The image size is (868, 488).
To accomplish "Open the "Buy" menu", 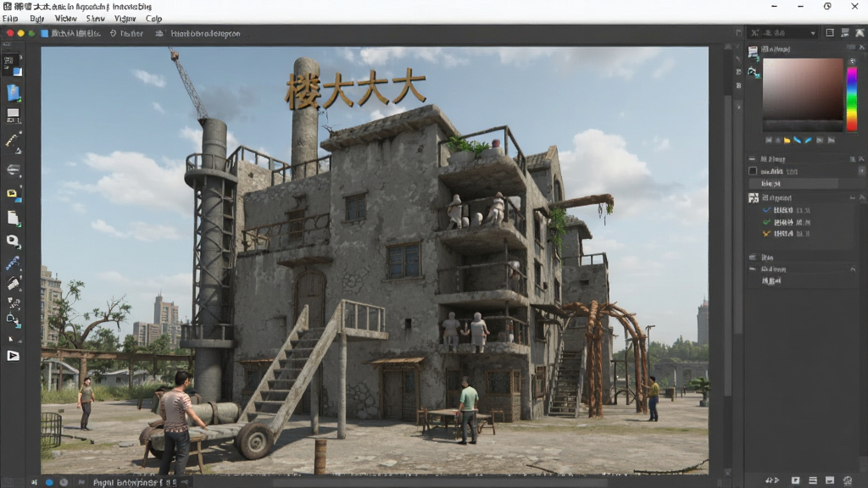I will pyautogui.click(x=36, y=19).
